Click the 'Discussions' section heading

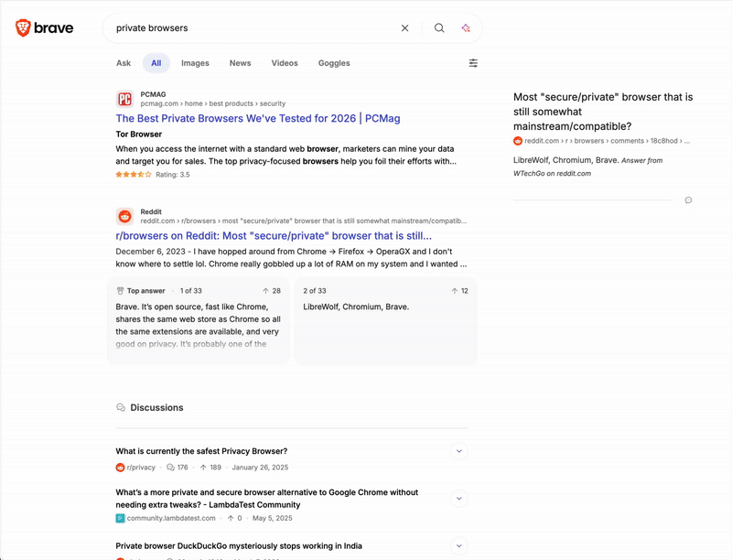pos(156,407)
